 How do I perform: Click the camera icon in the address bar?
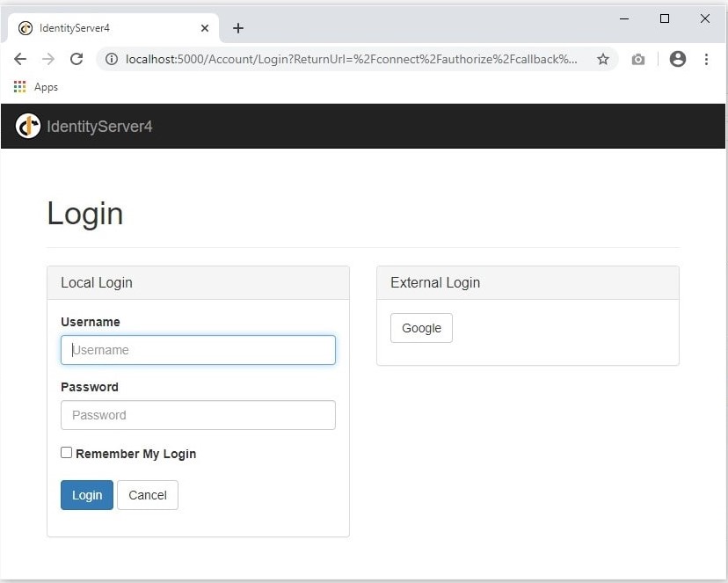click(x=638, y=59)
